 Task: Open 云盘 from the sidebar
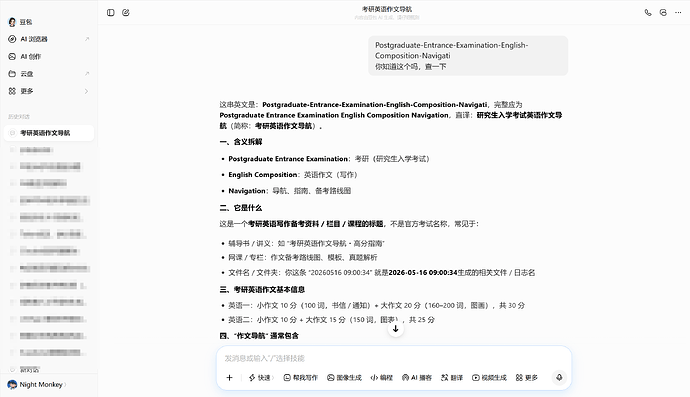click(49, 74)
